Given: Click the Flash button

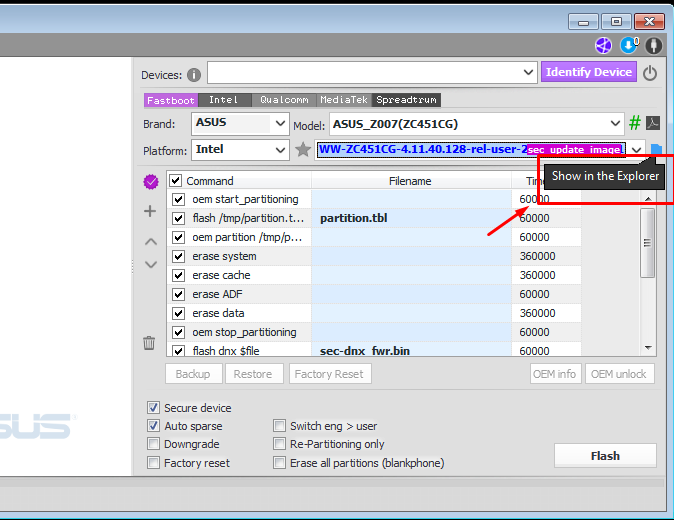Looking at the screenshot, I should coord(605,456).
